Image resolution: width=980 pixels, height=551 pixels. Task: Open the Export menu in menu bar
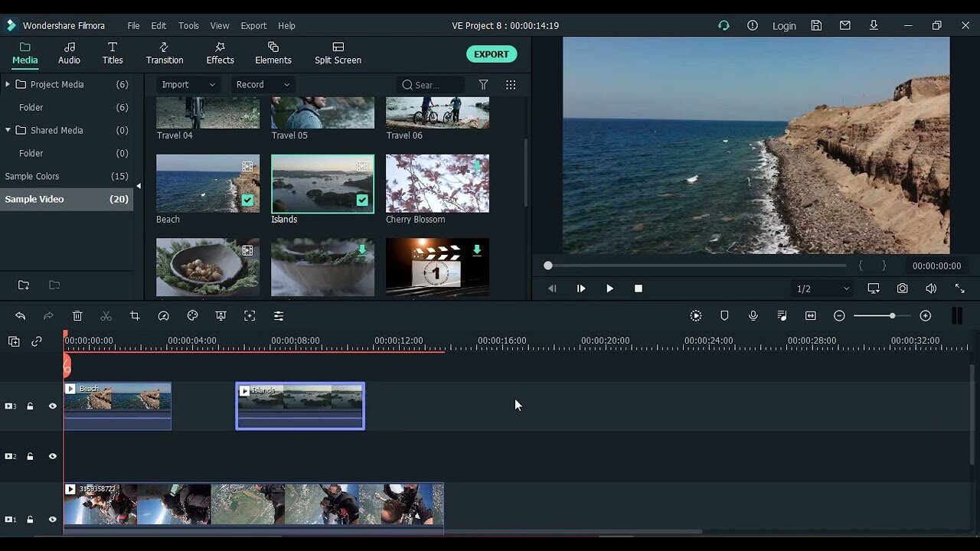tap(253, 25)
